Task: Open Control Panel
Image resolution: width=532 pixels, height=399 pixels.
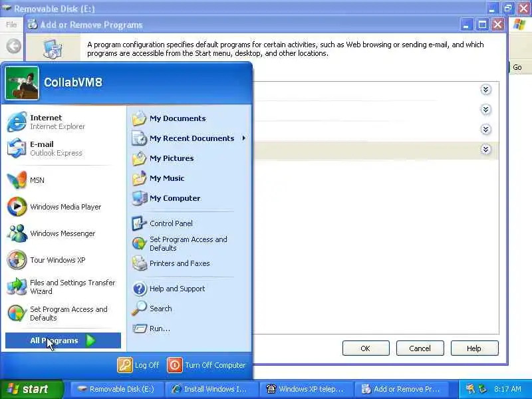Action: tap(189, 223)
